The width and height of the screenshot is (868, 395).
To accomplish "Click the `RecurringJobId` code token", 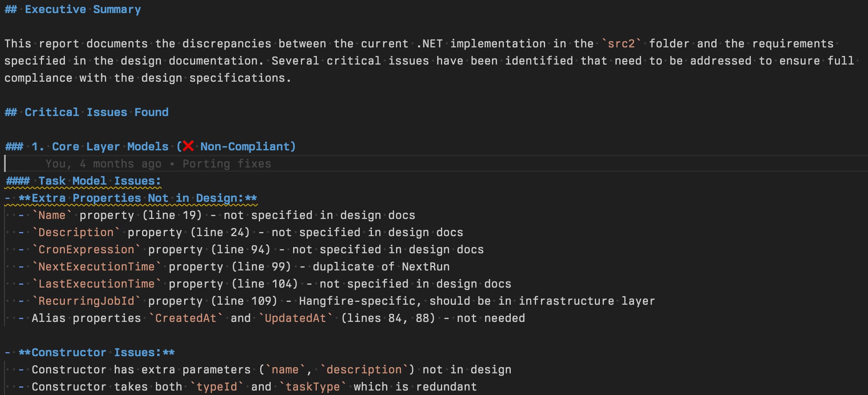I will click(x=86, y=301).
